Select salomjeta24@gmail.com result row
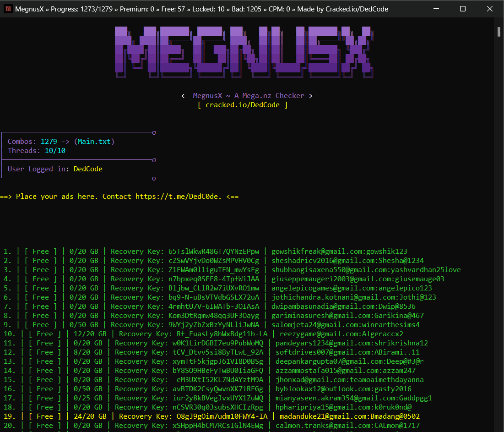This screenshot has height=432, width=504. 211,325
